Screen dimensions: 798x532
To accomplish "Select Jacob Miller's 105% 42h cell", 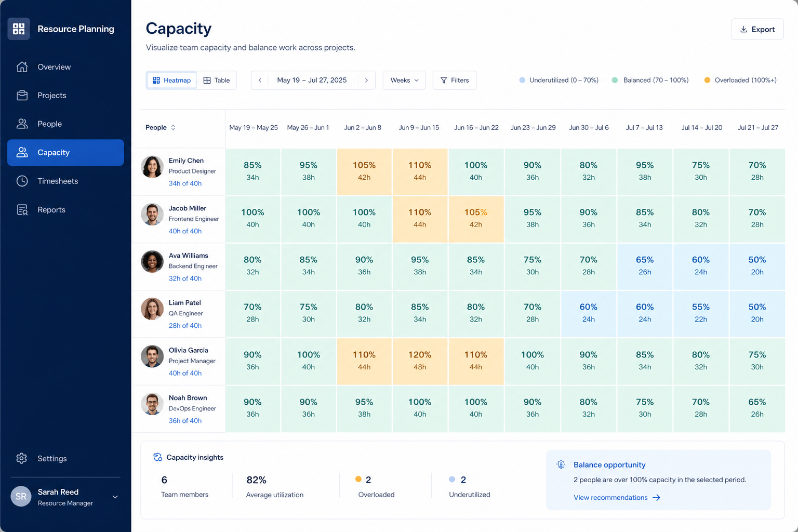I will [476, 219].
